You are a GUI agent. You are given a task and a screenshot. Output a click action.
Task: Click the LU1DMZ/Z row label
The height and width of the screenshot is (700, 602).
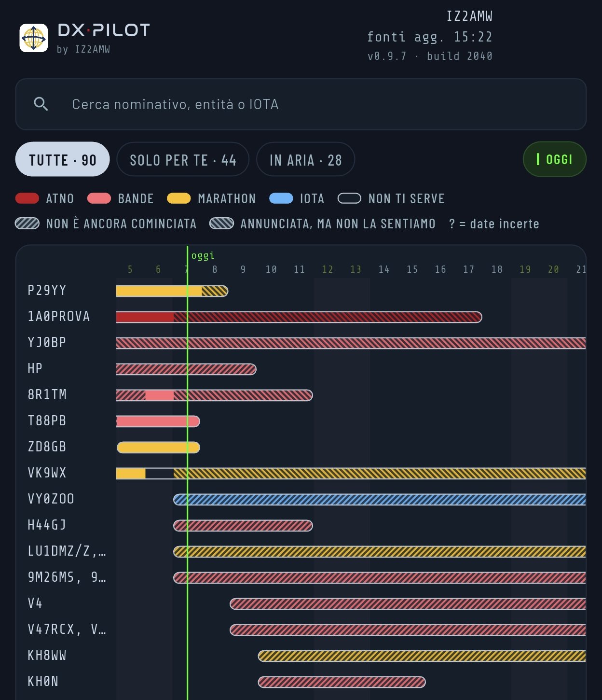coord(67,551)
